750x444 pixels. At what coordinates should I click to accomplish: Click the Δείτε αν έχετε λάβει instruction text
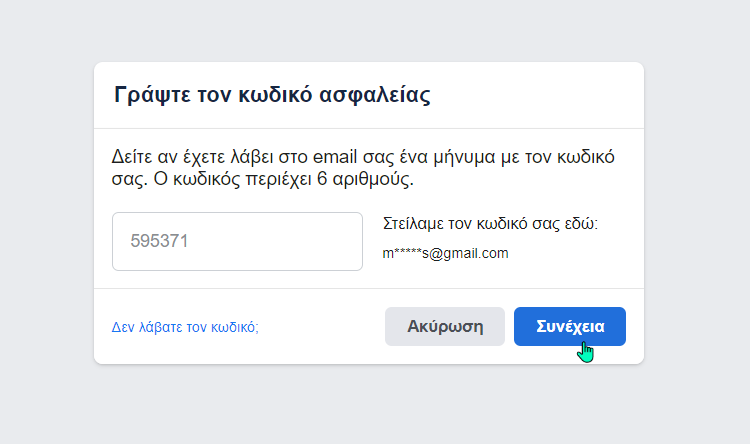[363, 168]
